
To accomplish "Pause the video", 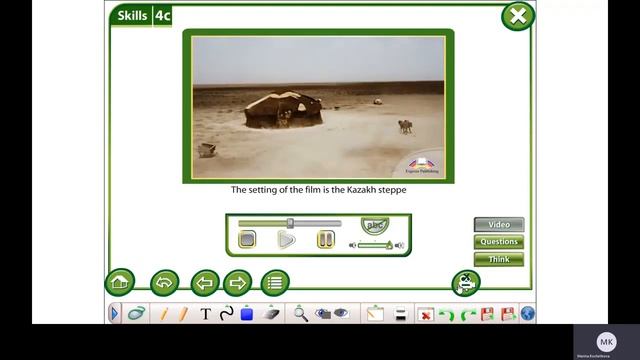I will click(326, 239).
